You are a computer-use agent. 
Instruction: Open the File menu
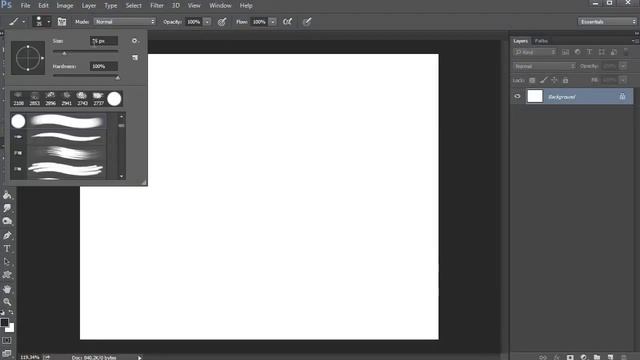tap(25, 6)
